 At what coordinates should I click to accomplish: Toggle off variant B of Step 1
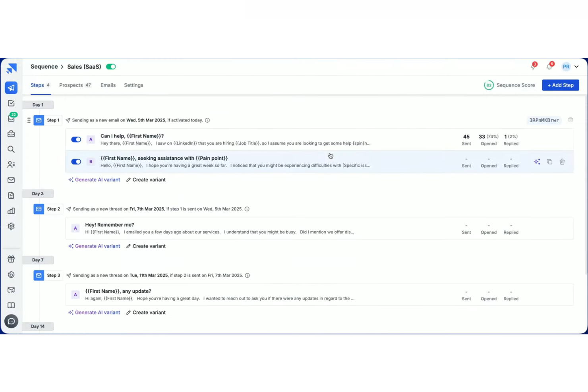(76, 162)
